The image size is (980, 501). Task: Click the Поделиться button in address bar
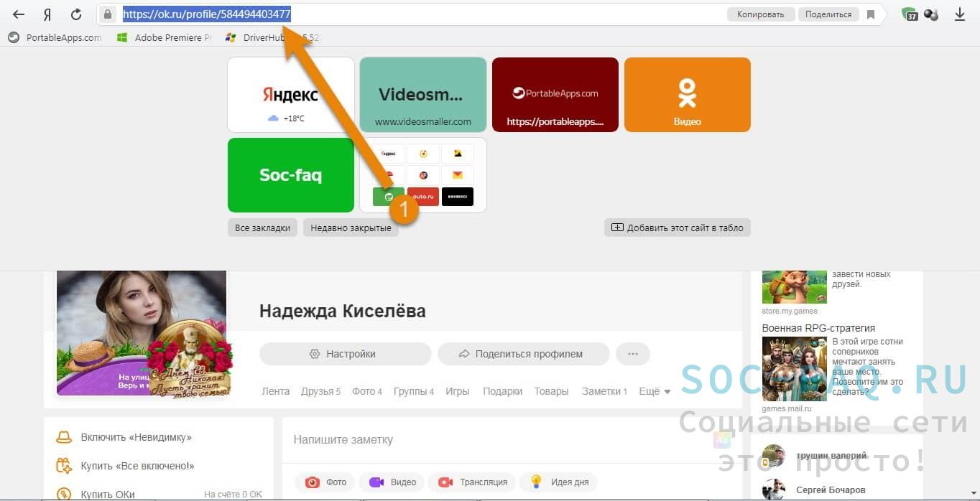click(828, 14)
